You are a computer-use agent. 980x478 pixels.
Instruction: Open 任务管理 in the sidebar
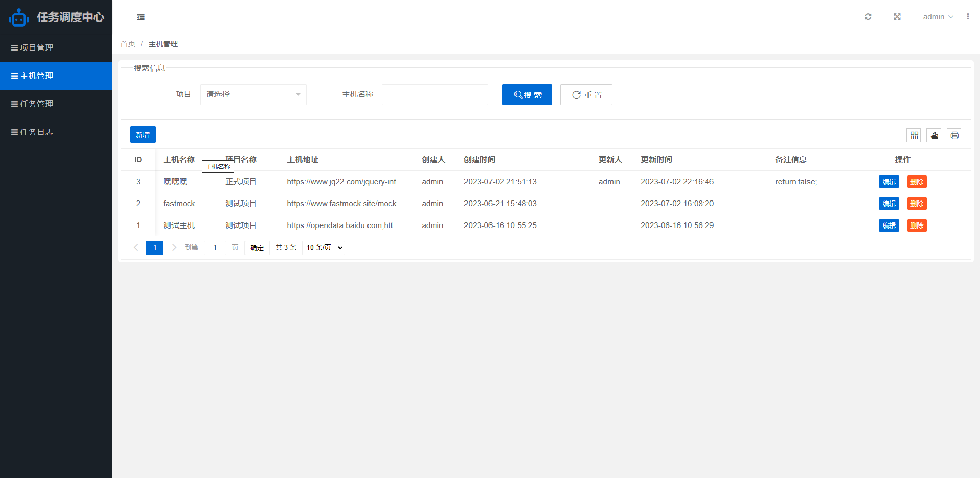tap(56, 104)
